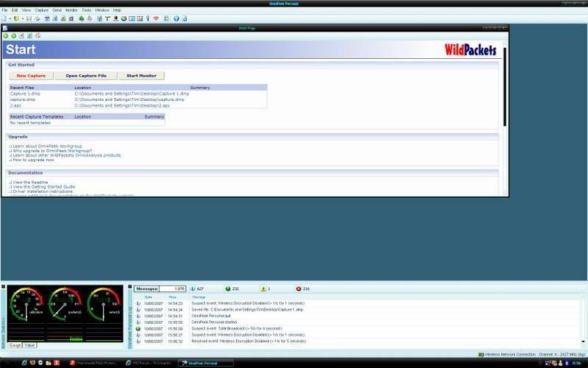The height and width of the screenshot is (368, 588).
Task: Filter log by yellow warning count icon
Action: tap(262, 289)
